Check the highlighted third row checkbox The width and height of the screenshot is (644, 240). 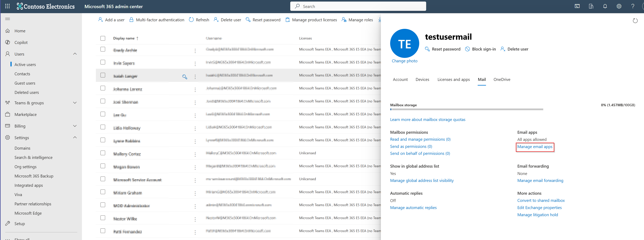(103, 75)
